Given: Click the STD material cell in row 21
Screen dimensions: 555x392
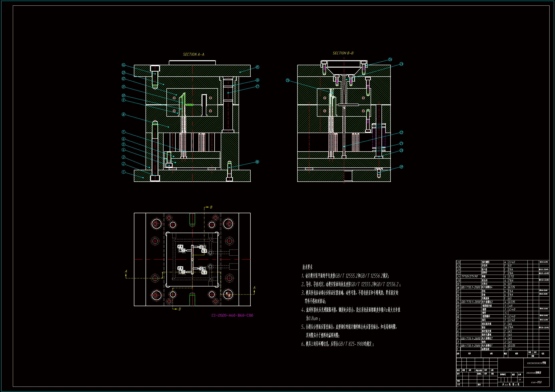Looking at the screenshot, I should (511, 277).
